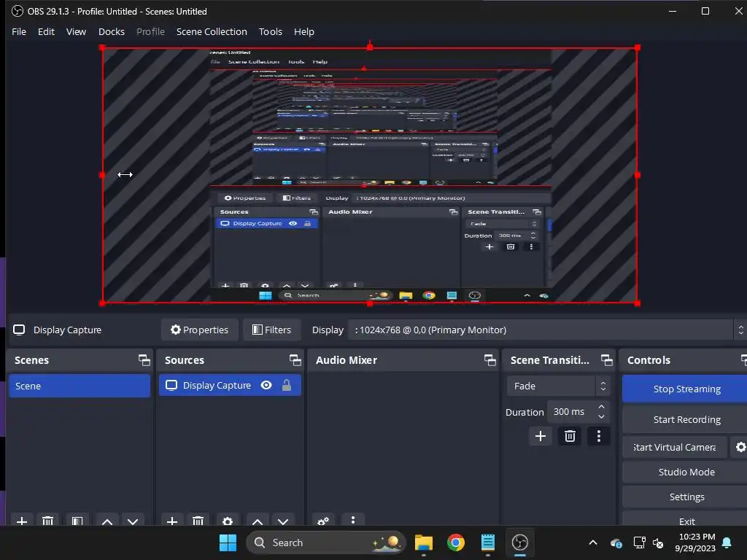Move source up in Sources dock
The width and height of the screenshot is (747, 560).
pyautogui.click(x=258, y=521)
